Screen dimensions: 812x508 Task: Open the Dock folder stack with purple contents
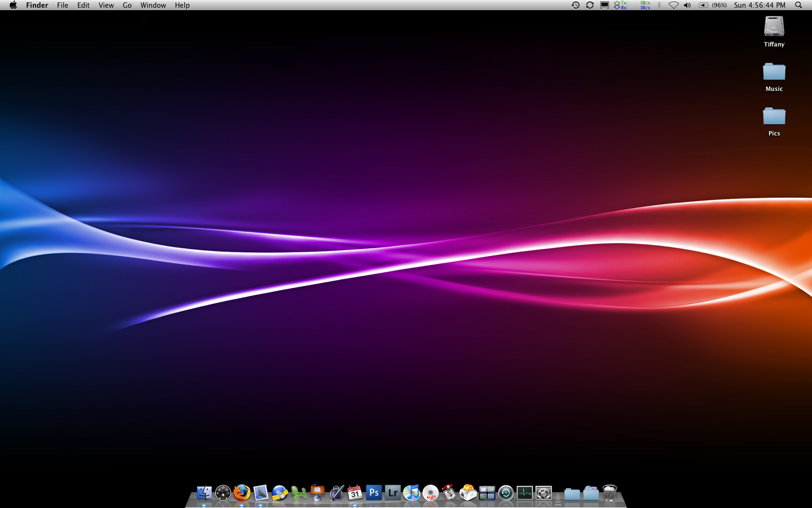(x=591, y=493)
